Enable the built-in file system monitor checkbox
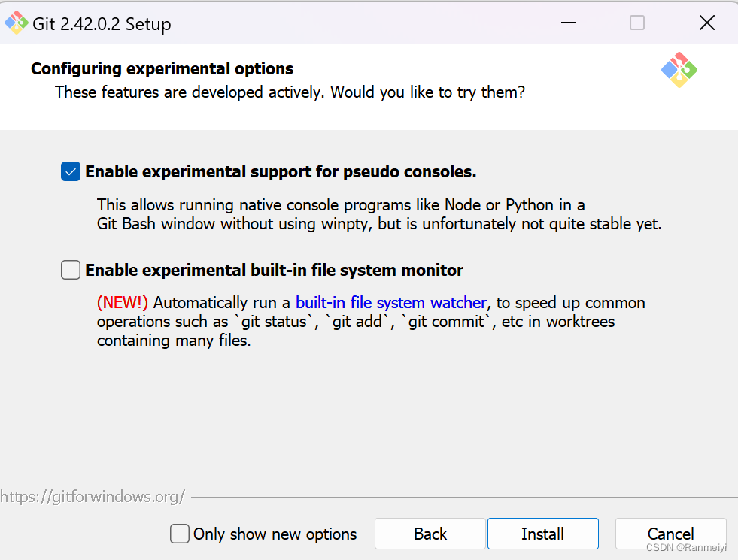The width and height of the screenshot is (738, 560). [x=71, y=270]
